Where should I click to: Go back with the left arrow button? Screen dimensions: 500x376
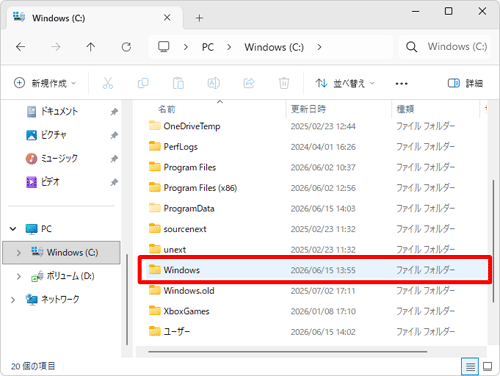pyautogui.click(x=21, y=47)
